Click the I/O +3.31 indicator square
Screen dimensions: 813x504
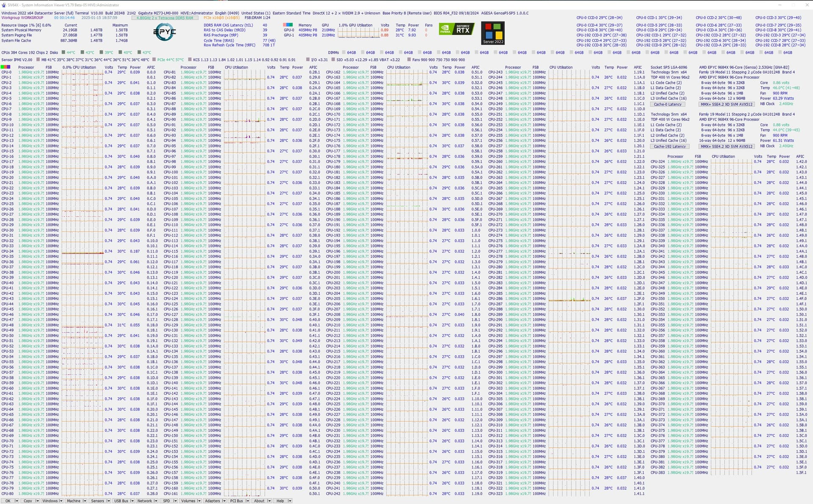(308, 60)
